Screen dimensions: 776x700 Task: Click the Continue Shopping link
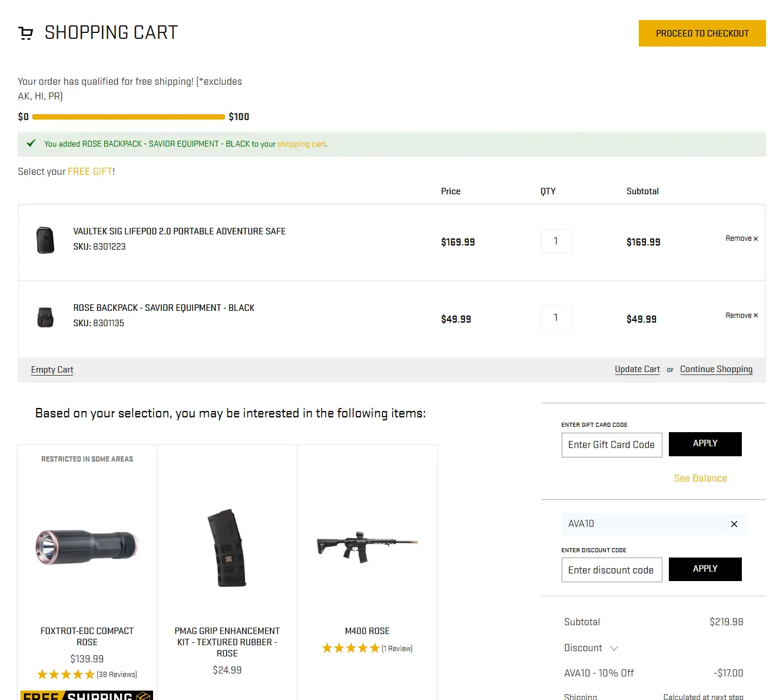coord(716,369)
